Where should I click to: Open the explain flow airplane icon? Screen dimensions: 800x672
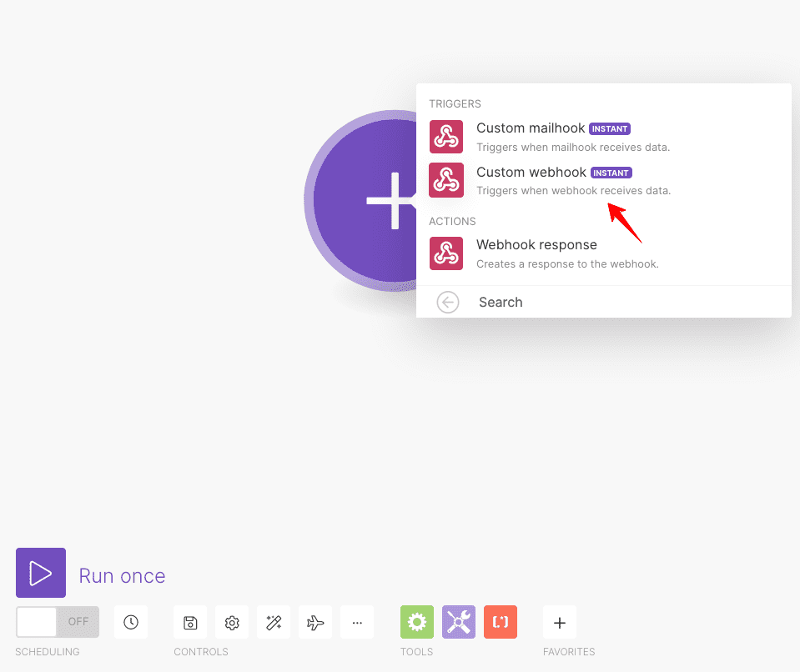pos(315,622)
